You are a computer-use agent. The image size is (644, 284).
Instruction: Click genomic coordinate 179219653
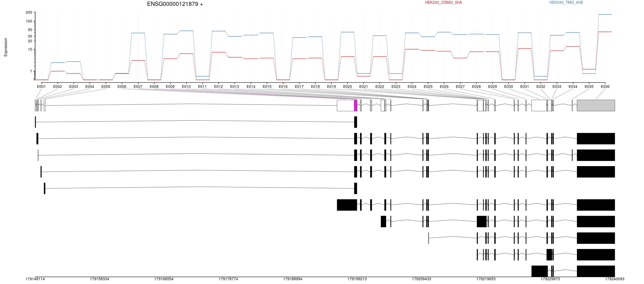[x=486, y=279]
